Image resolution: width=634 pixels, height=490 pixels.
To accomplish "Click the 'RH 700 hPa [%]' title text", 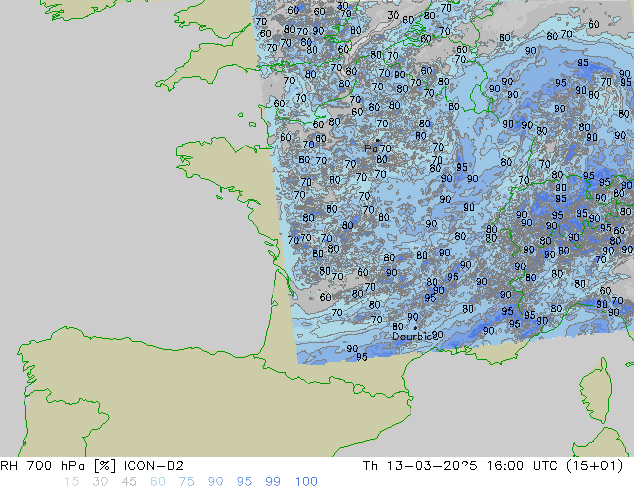I will pos(58,466).
